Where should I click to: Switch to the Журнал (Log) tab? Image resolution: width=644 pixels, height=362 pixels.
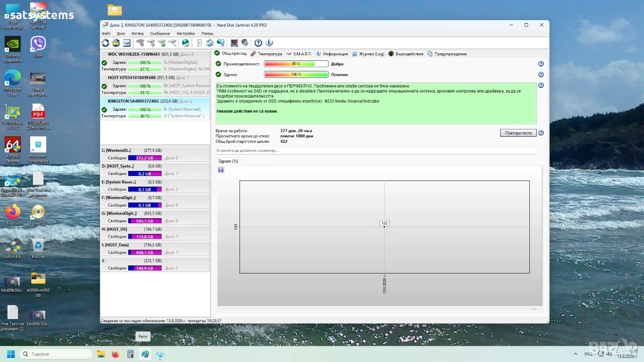pos(368,54)
